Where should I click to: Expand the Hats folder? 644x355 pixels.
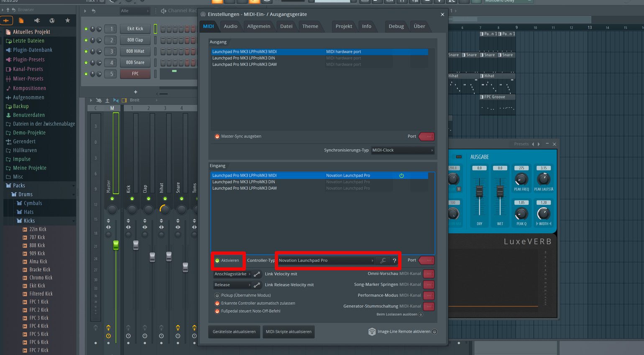coord(28,212)
